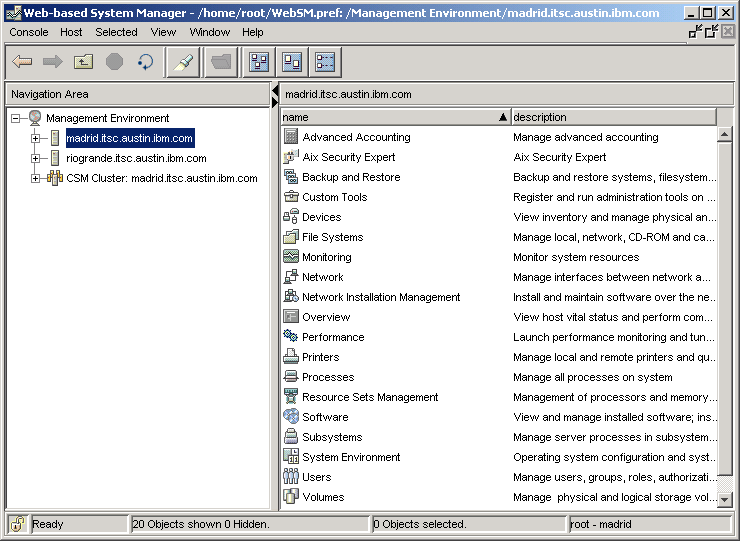Click the Users people icon
740x541 pixels.
click(291, 476)
